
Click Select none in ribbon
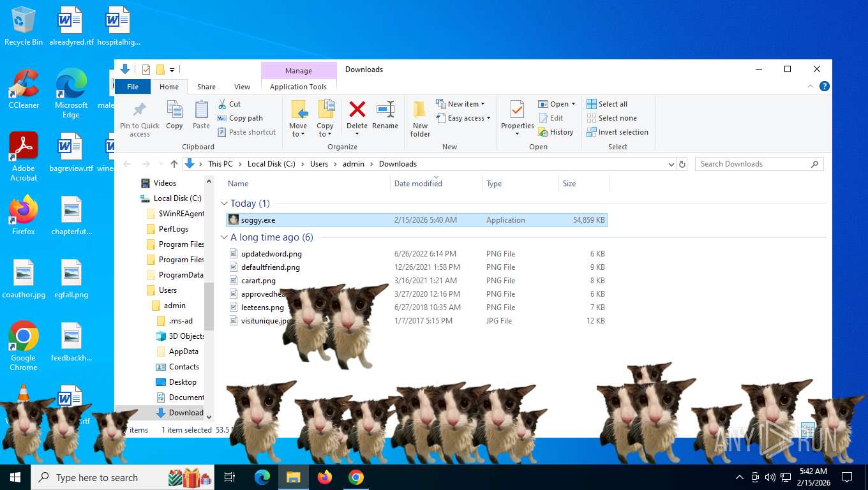coord(611,118)
